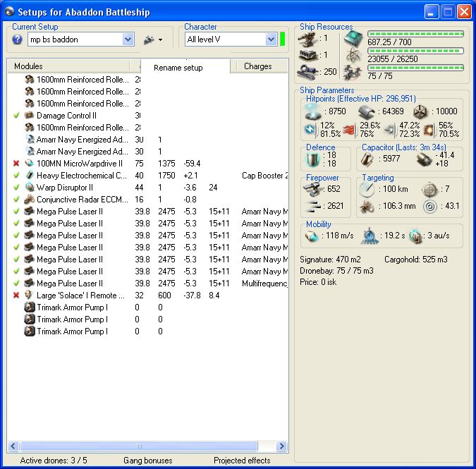The width and height of the screenshot is (476, 469).
Task: Click the warp speed icon at 3 au/s
Action: [x=415, y=236]
